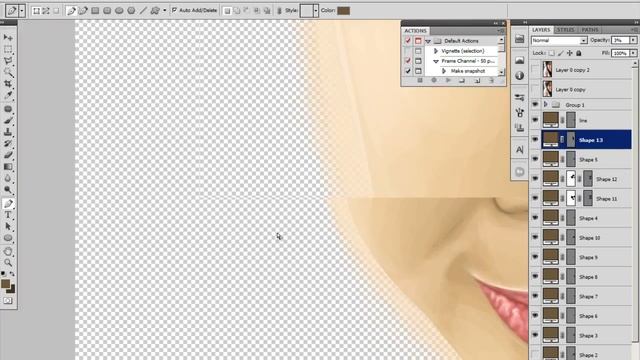Image resolution: width=640 pixels, height=360 pixels.
Task: Select the Blur tool
Action: pyautogui.click(x=8, y=178)
